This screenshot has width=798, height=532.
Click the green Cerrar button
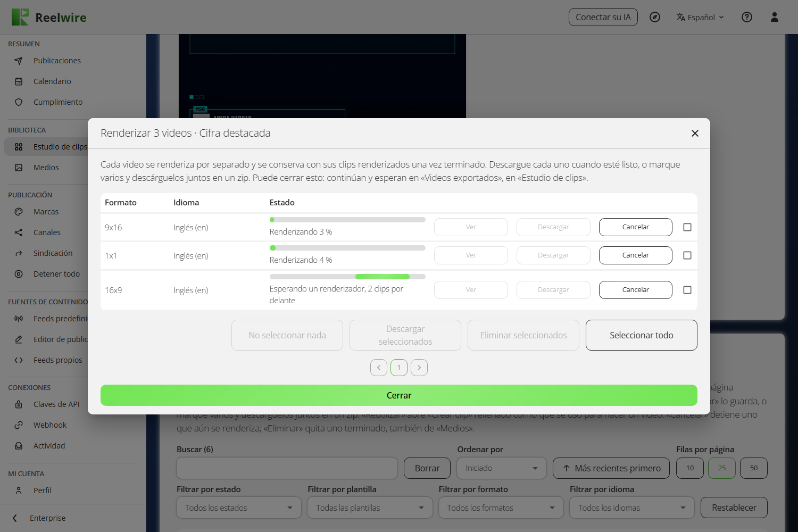(x=399, y=395)
